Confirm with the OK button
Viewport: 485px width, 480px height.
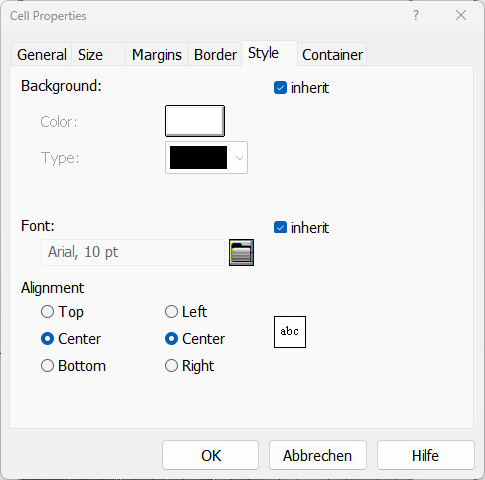pyautogui.click(x=211, y=455)
